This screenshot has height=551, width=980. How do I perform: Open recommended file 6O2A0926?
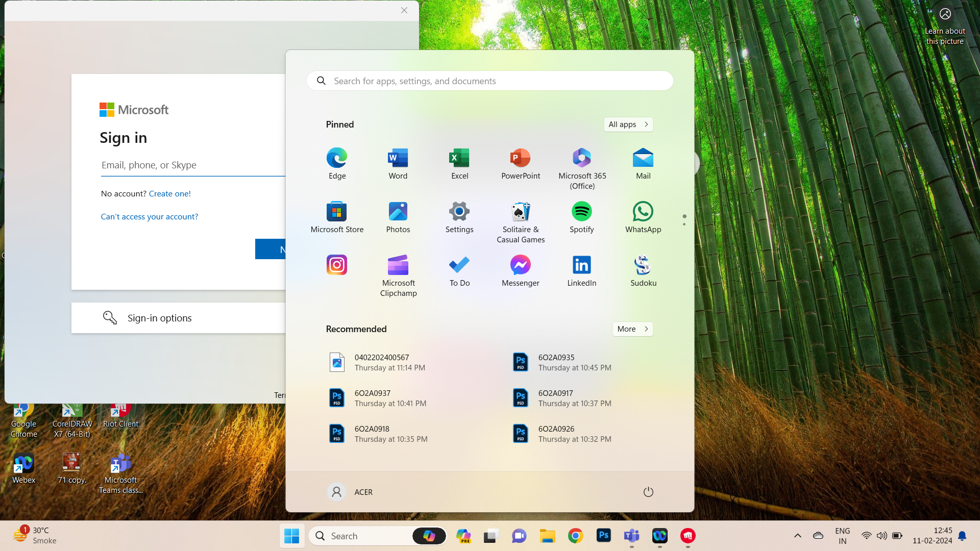tap(592, 434)
